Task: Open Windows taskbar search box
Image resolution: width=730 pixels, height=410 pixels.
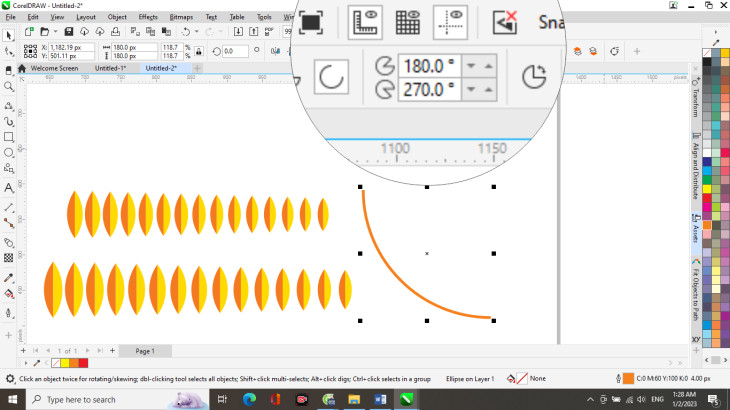Action: [118, 399]
